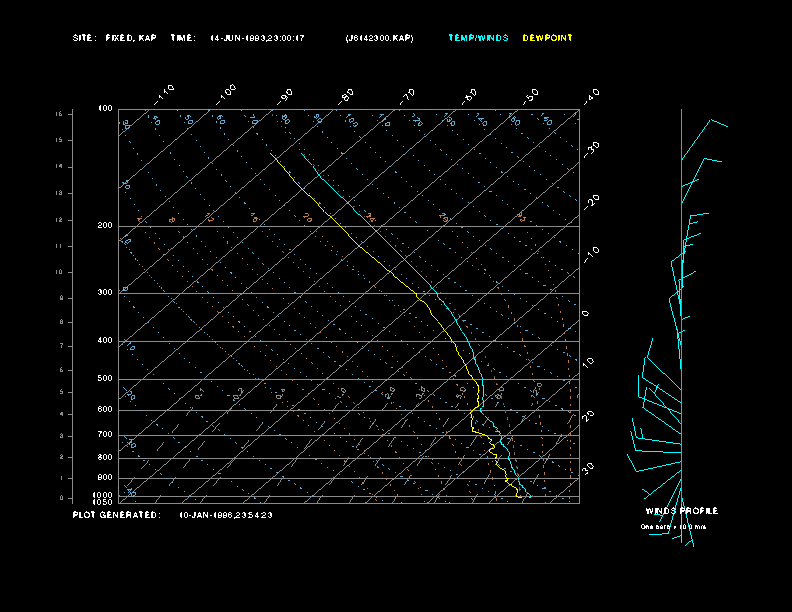The width and height of the screenshot is (792, 612).
Task: Select the -40 temperature label at top right
Action: tap(591, 95)
